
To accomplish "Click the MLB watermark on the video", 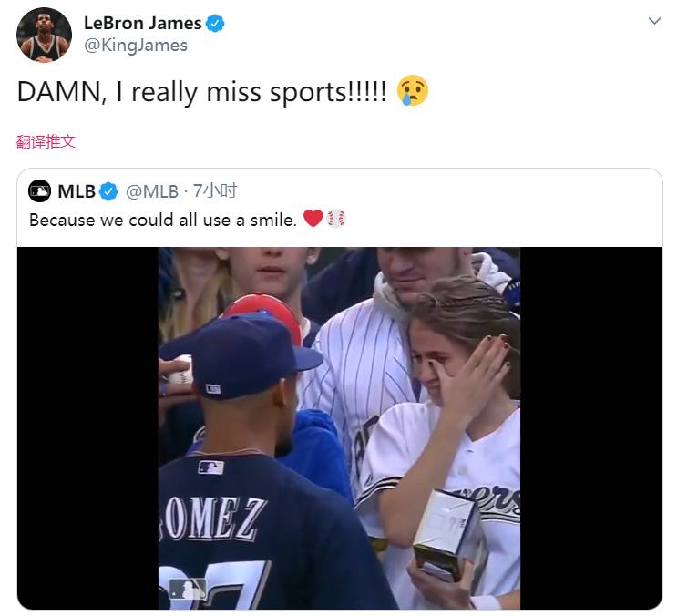I will 188,590.
